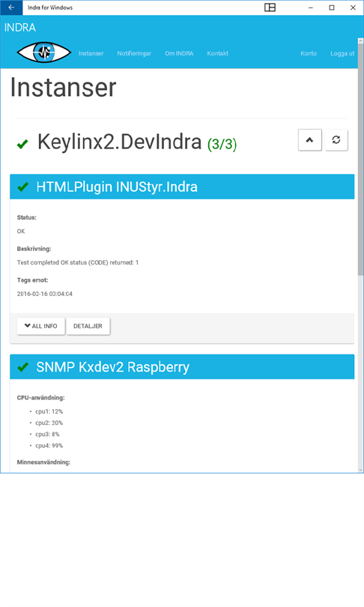364x607 pixels.
Task: Open the Instanser menu item
Action: (x=91, y=53)
